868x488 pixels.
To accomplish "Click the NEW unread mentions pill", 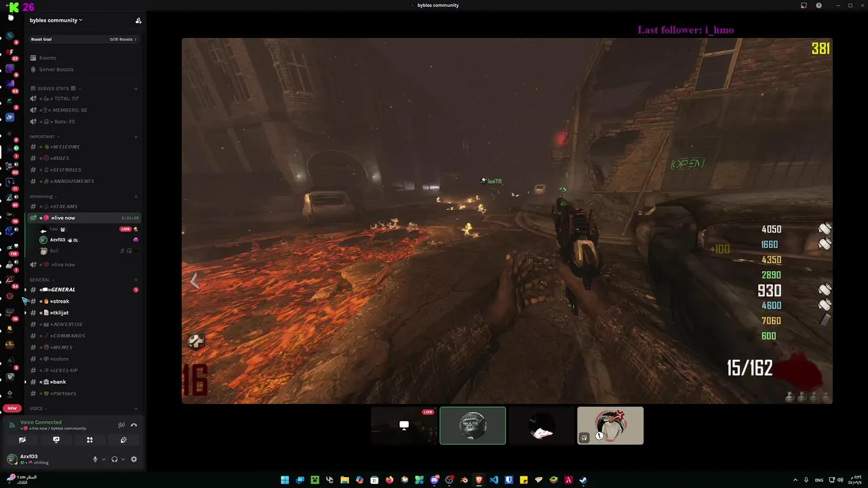I will 12,409.
